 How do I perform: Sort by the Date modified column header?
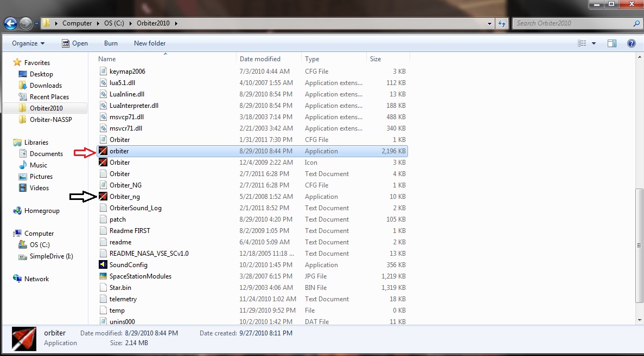(x=260, y=59)
